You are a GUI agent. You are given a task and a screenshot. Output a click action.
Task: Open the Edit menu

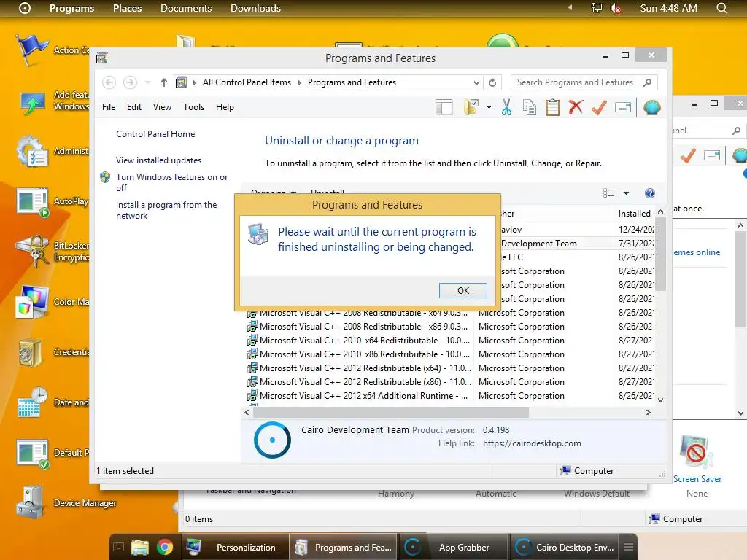tap(134, 107)
